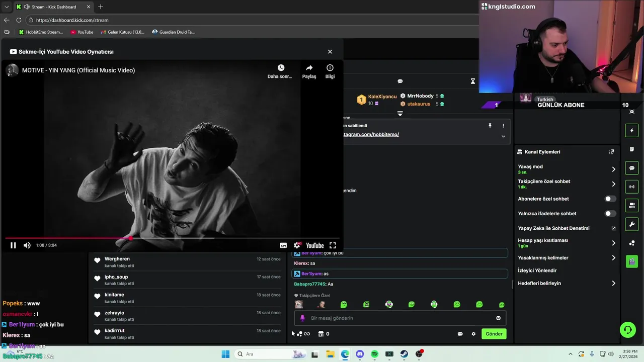This screenshot has width=644, height=362.
Task: Click zehrayio follower entry
Action: click(x=187, y=316)
